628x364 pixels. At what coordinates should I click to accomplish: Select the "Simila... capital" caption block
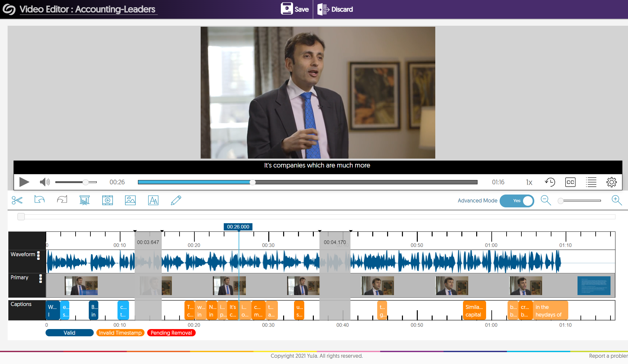474,311
